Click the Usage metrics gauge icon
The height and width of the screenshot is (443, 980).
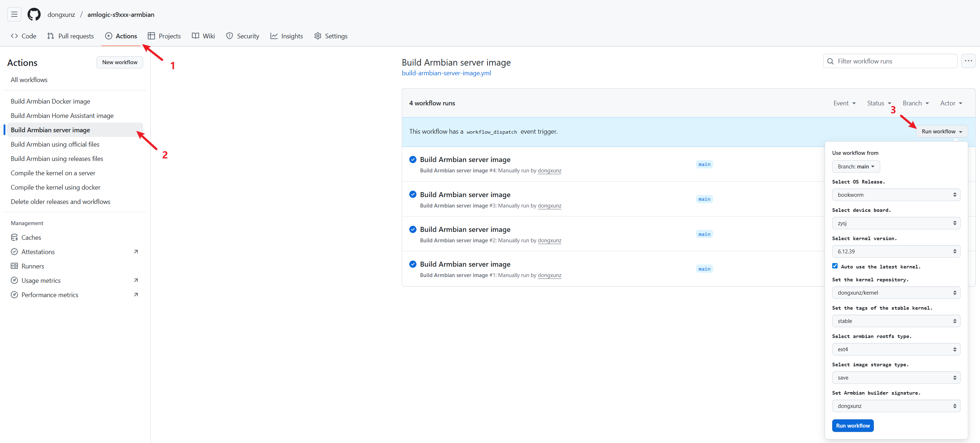[14, 280]
